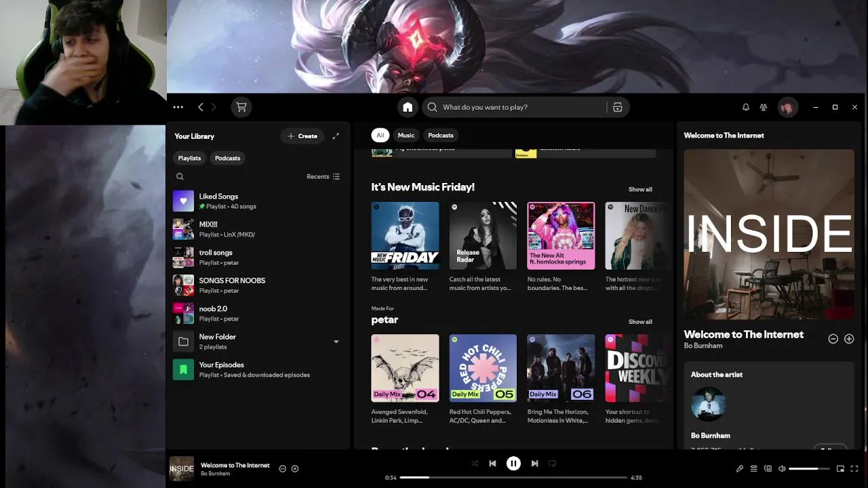Open the MIX!!! playlist
Image resolution: width=868 pixels, height=488 pixels.
pyautogui.click(x=258, y=229)
